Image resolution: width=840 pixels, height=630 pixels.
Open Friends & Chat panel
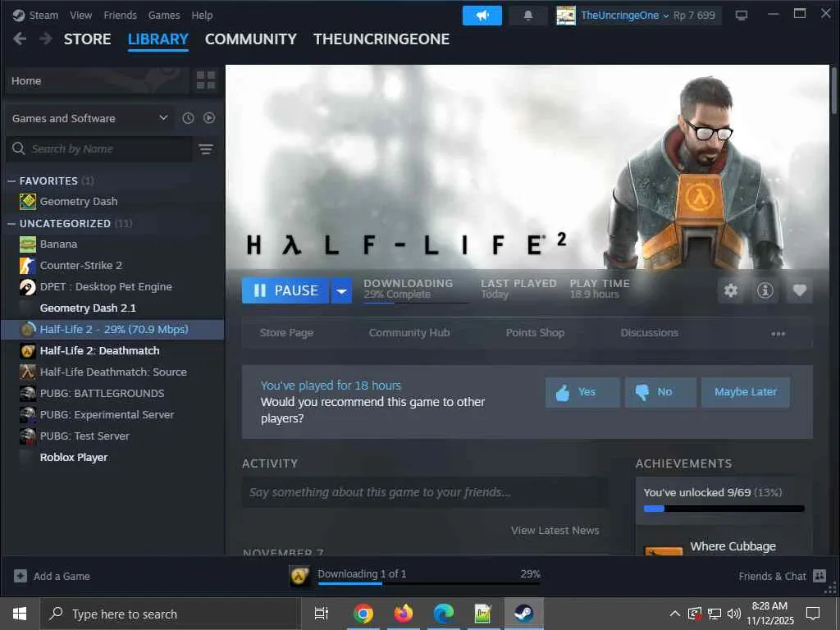782,576
